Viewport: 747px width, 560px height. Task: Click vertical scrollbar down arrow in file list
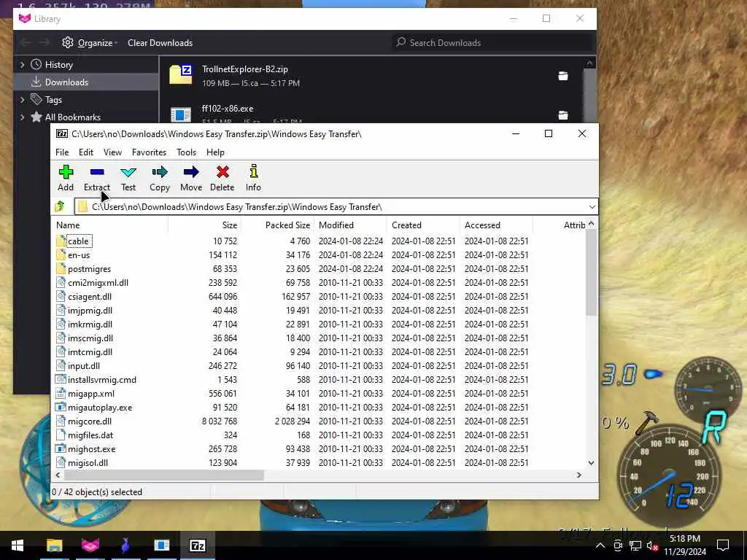(591, 463)
